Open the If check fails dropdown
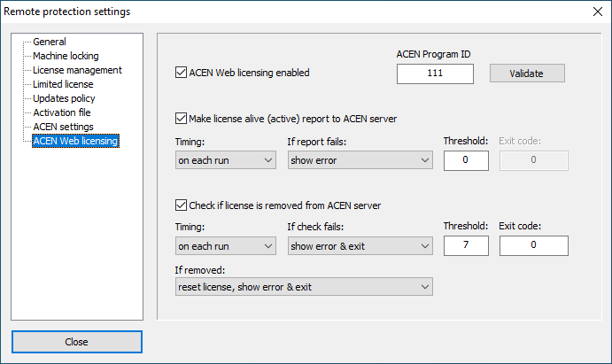This screenshot has width=612, height=364. point(360,246)
